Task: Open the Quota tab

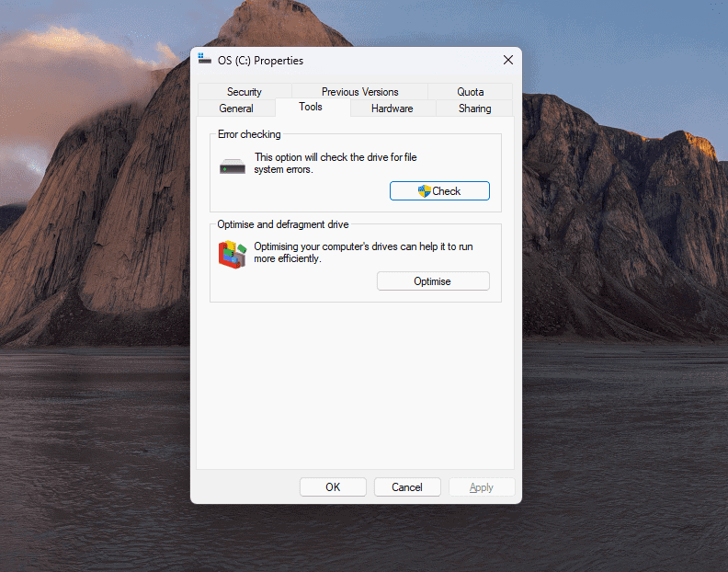Action: (470, 92)
